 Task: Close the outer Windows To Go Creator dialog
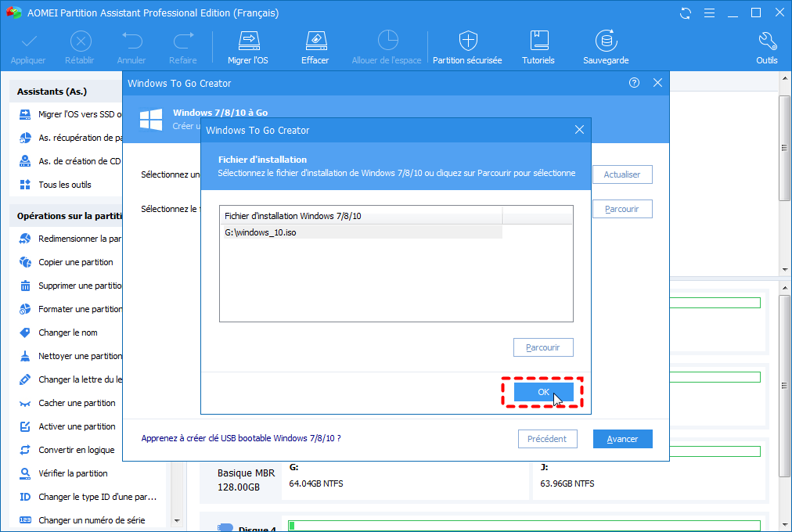[657, 83]
